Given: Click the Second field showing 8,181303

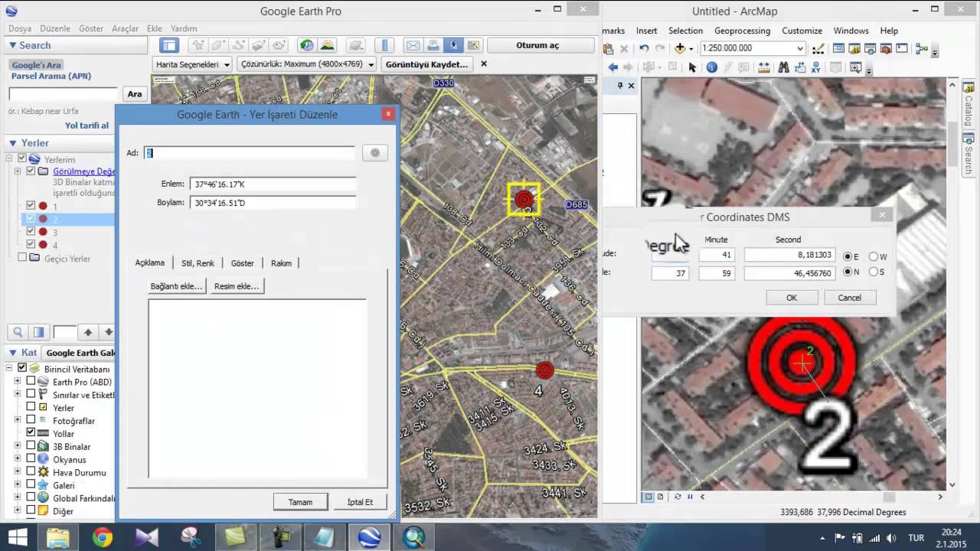Looking at the screenshot, I should tap(789, 255).
